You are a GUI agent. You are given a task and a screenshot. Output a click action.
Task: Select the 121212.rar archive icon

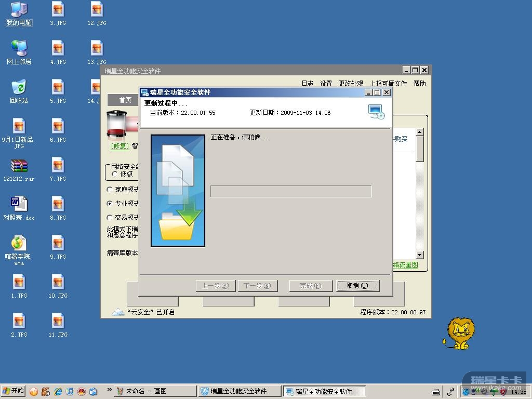(x=19, y=170)
